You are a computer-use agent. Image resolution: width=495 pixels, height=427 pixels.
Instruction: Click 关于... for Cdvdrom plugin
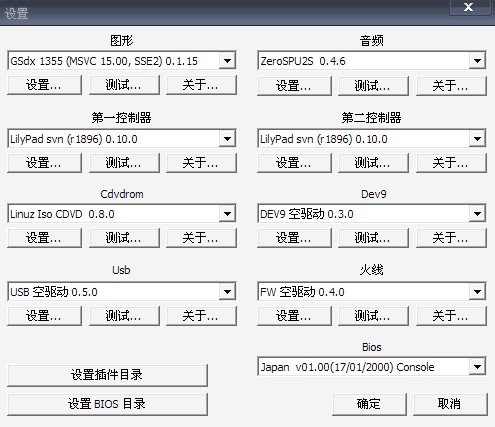201,238
